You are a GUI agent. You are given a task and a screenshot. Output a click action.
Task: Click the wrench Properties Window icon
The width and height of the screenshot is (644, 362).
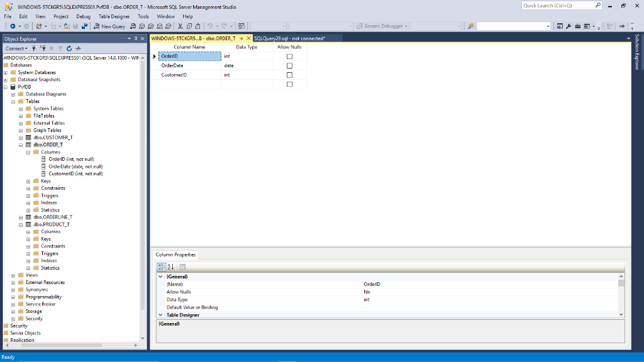point(569,26)
